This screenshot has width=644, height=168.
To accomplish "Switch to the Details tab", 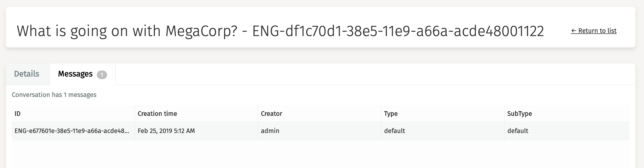I will pos(27,74).
